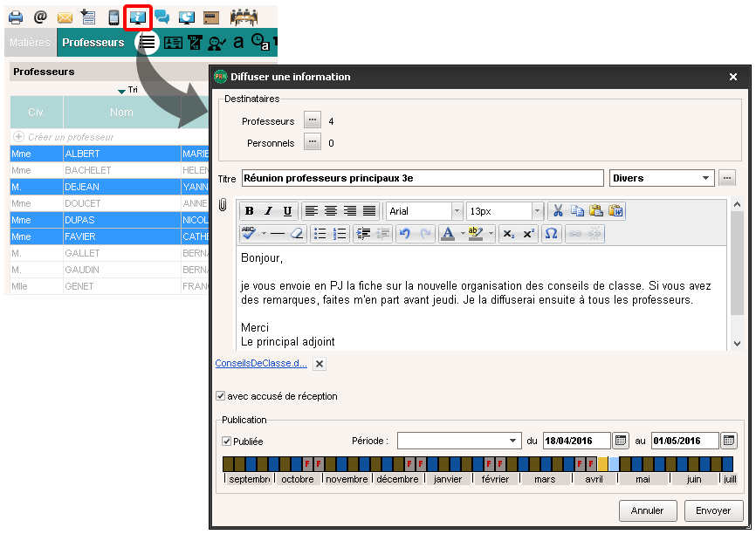Click the Titre input field
This screenshot has width=756, height=534.
423,178
